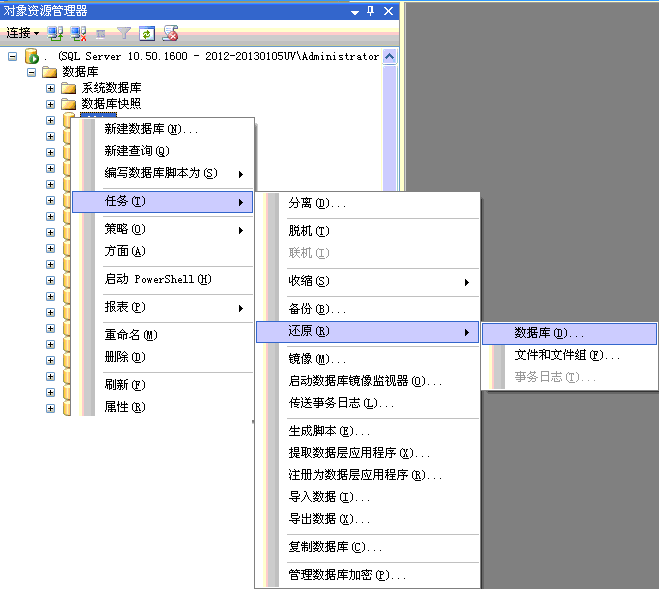Select 文件和文件组(F)... restore option
Screen dimensions: 659x589
point(567,355)
